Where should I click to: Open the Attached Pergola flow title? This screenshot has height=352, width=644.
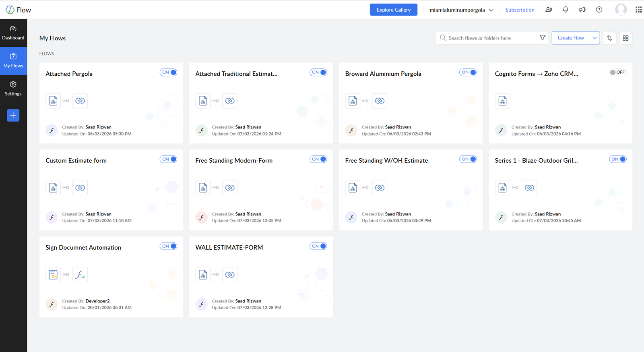tap(69, 74)
